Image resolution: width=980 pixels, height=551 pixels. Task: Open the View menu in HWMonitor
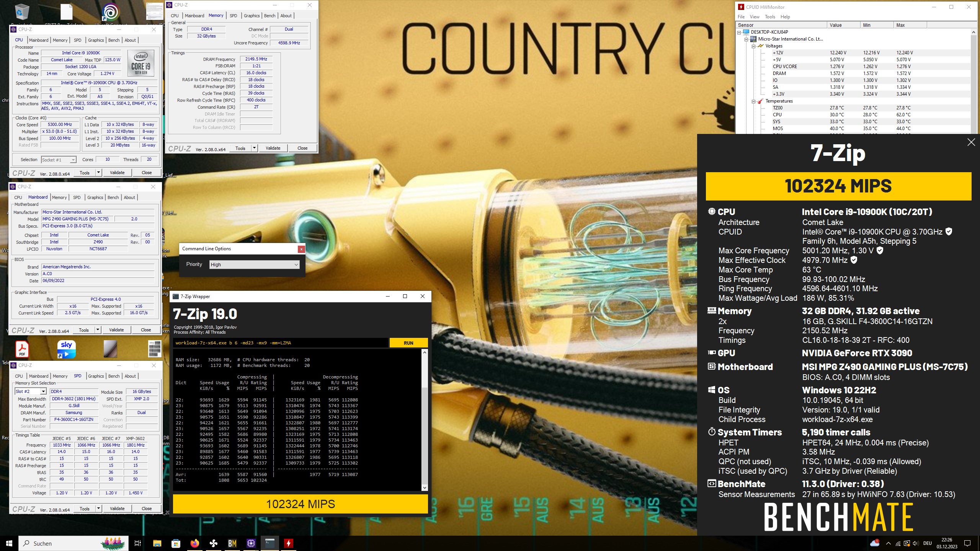click(x=755, y=17)
